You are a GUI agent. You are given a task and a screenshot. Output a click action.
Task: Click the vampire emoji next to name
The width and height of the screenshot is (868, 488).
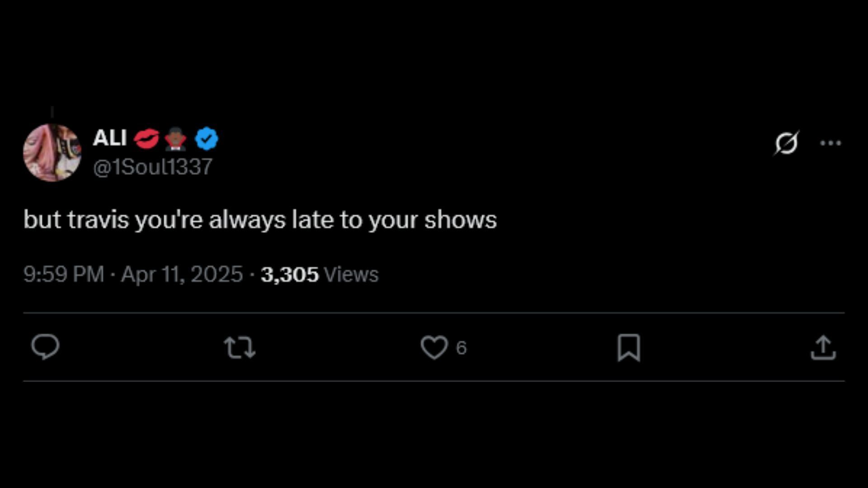(176, 138)
